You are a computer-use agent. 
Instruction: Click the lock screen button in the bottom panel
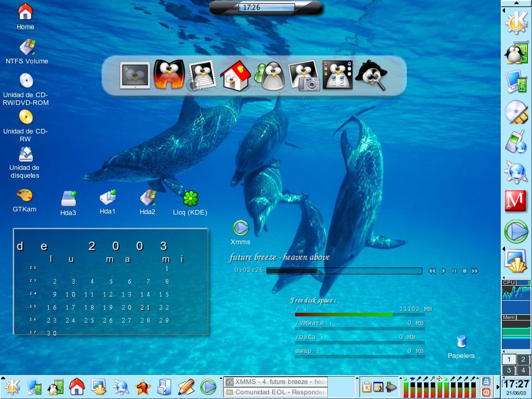(x=486, y=382)
